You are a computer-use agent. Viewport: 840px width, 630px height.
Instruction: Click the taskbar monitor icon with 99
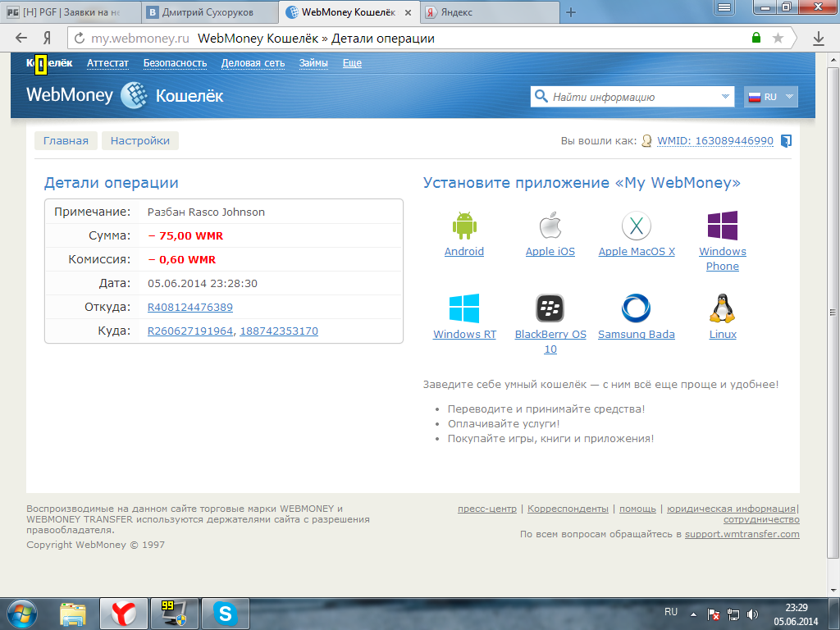click(175, 614)
